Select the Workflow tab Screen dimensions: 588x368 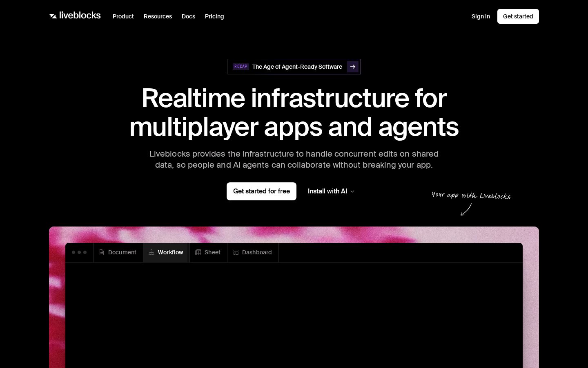(166, 252)
